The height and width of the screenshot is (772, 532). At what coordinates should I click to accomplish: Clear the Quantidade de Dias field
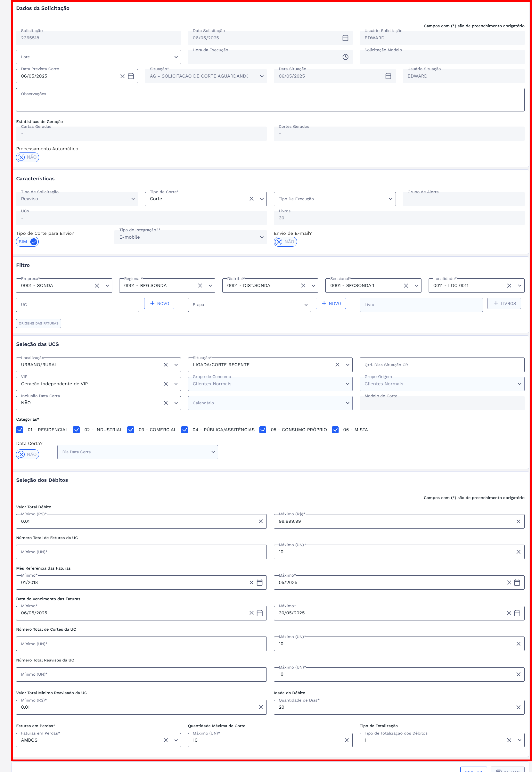[518, 707]
